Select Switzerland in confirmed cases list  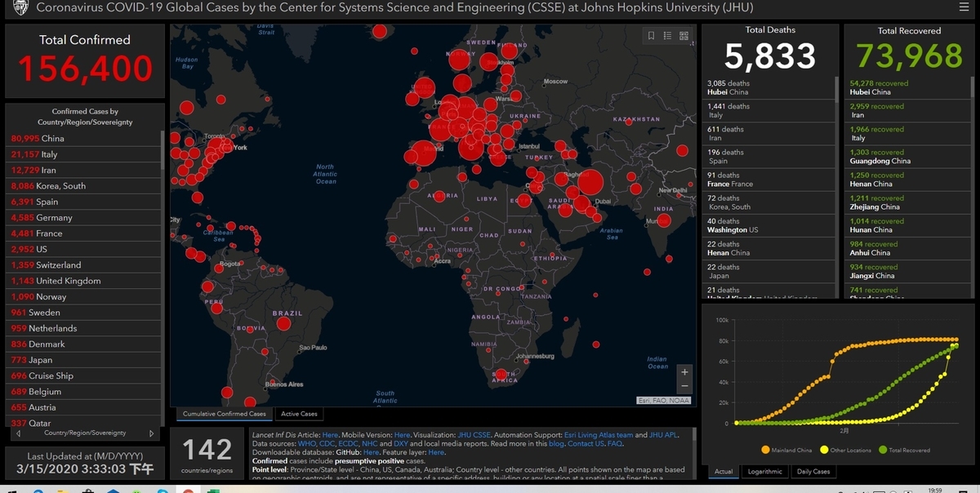pyautogui.click(x=84, y=265)
